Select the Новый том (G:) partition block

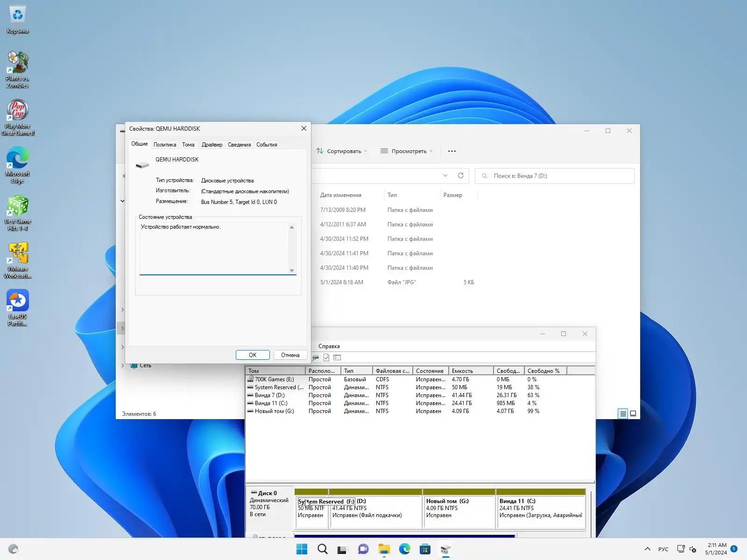pos(459,508)
